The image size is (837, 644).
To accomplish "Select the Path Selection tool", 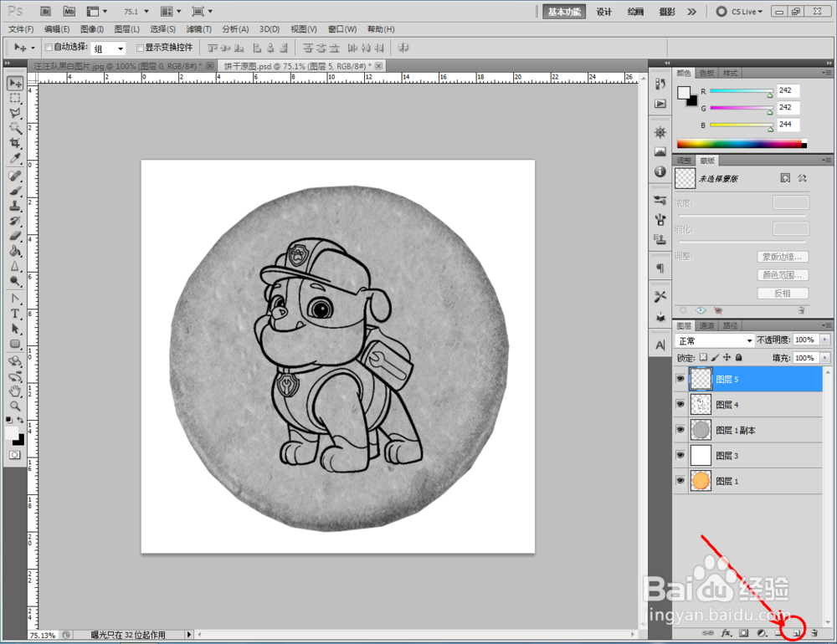I will (x=15, y=329).
